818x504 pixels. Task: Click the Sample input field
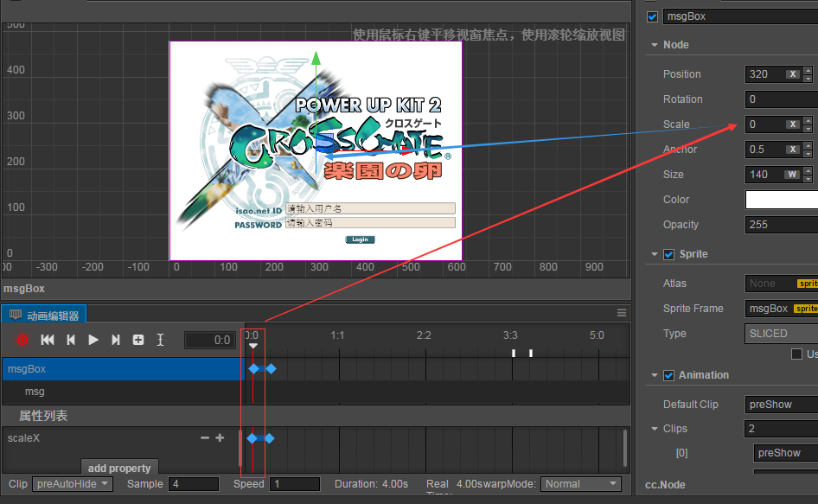194,484
